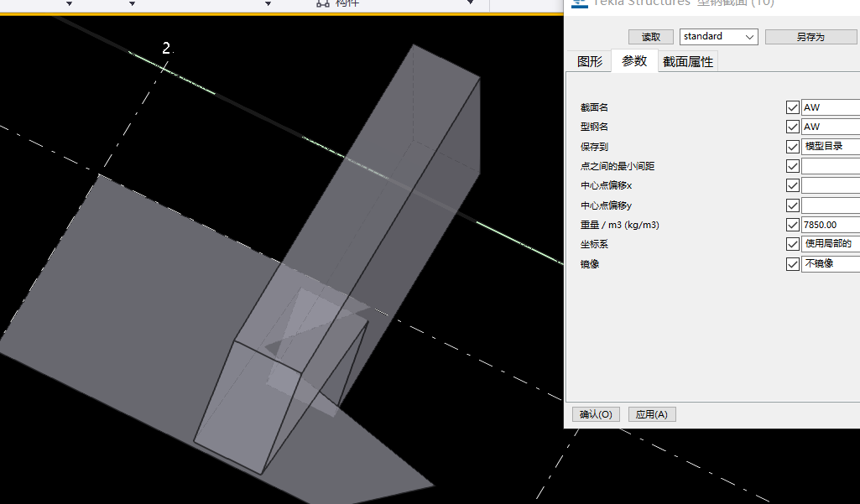This screenshot has width=860, height=504.
Task: Click the 点之间的最小间距 input field
Action: tap(831, 165)
